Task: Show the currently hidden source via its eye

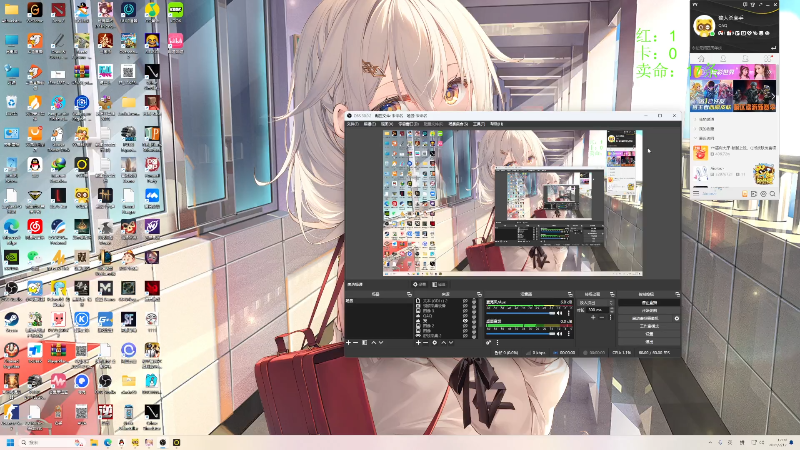Action: pos(465,320)
